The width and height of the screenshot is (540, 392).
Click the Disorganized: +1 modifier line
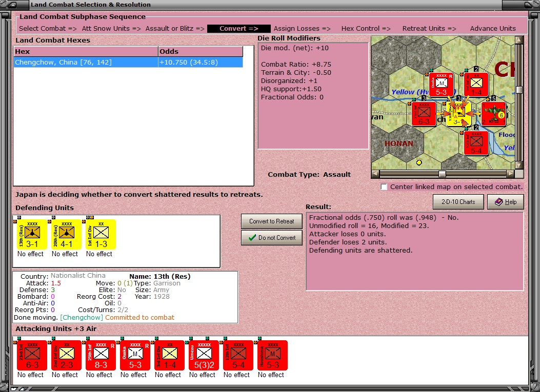[x=289, y=81]
